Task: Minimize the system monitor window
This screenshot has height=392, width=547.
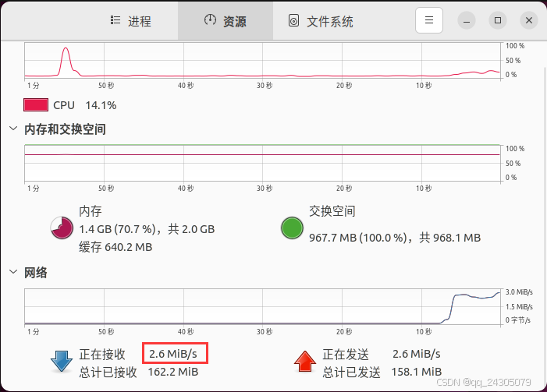Action: (467, 20)
